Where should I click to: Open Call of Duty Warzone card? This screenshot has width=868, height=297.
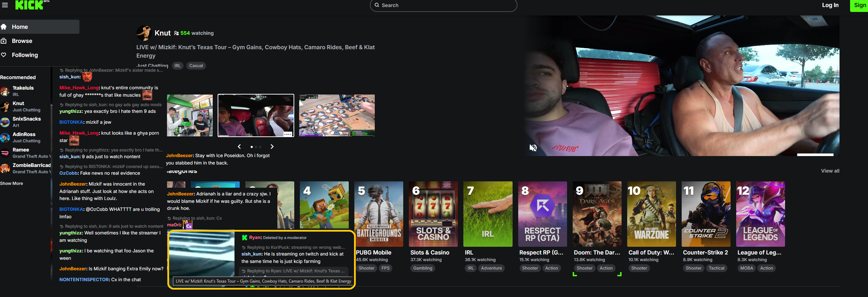coord(651,214)
